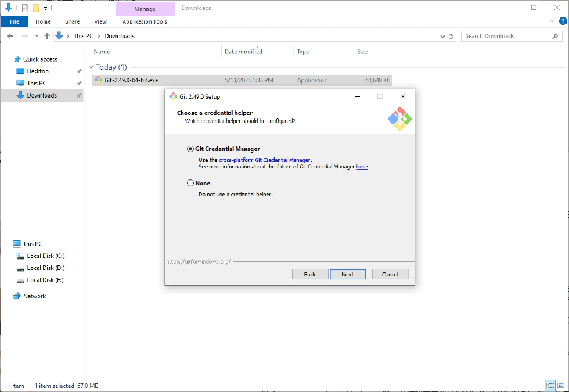Follow the cross-platform Git Credential Manager link

click(264, 160)
